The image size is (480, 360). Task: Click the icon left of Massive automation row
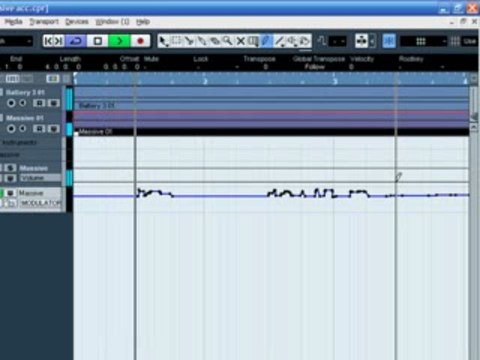click(10, 168)
